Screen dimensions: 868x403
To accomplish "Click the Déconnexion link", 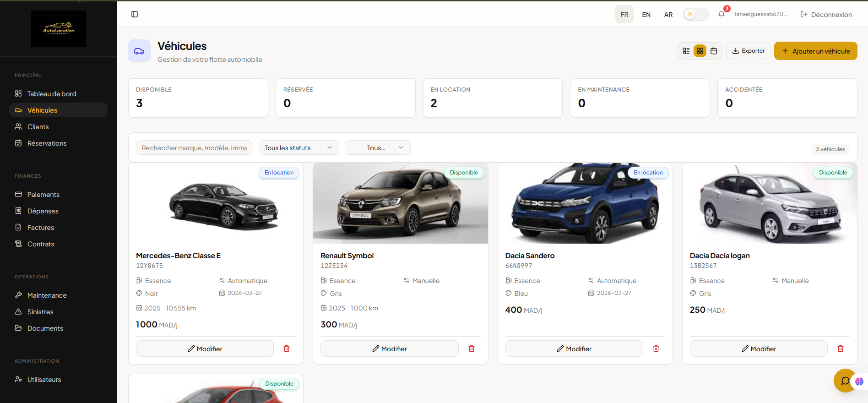I will (x=826, y=14).
